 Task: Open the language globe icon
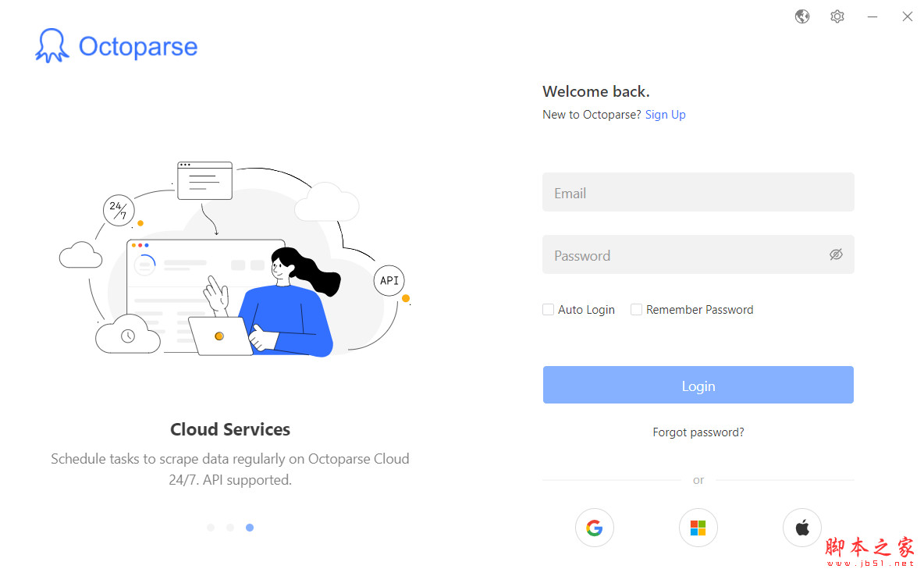[802, 16]
